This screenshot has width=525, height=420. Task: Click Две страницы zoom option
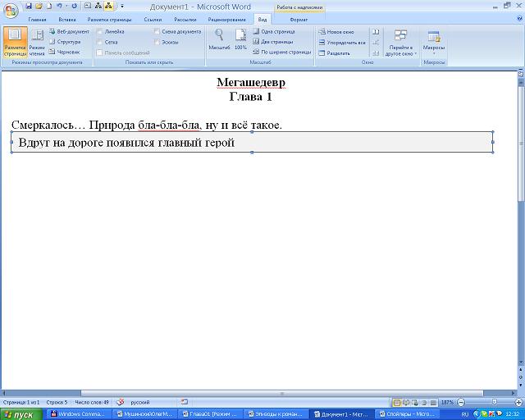276,42
